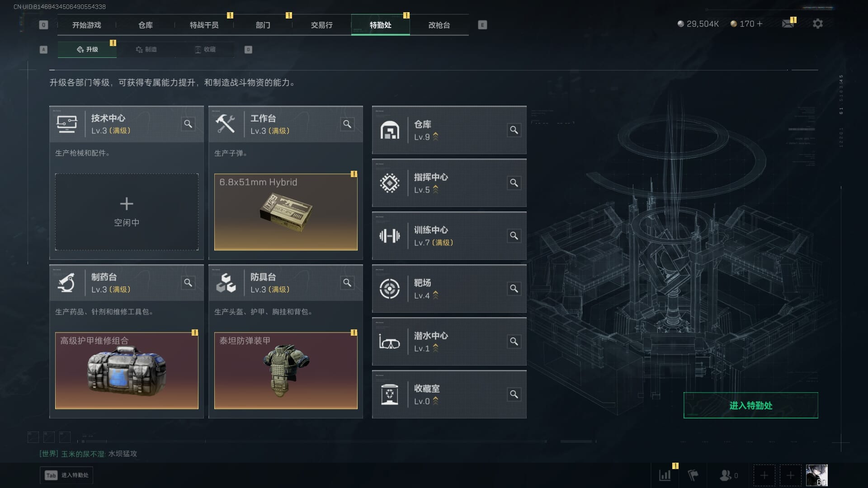This screenshot has height=488, width=868.
Task: Open the statistics bar chart icon
Action: click(665, 475)
